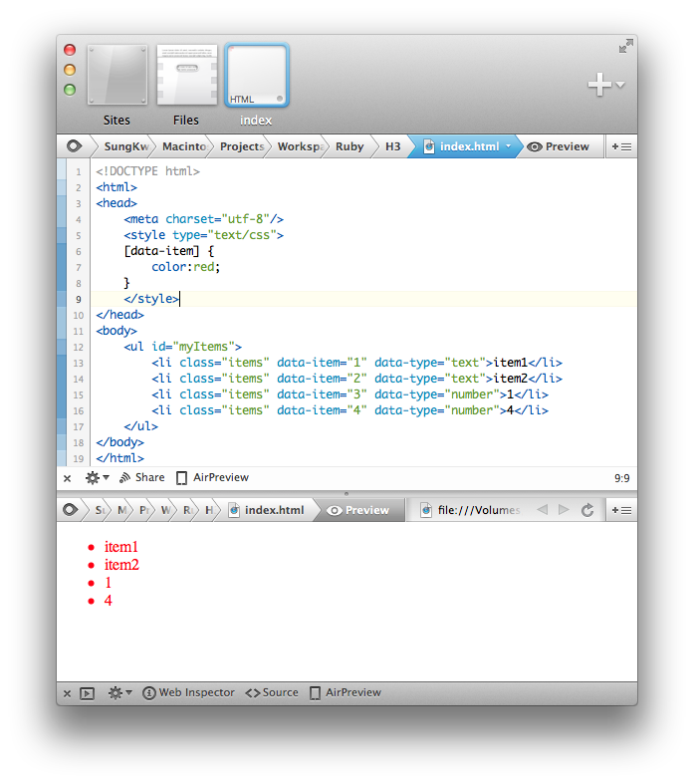Viewport: 694px width, 784px height.
Task: Select the Projects path segment
Action: click(x=242, y=146)
